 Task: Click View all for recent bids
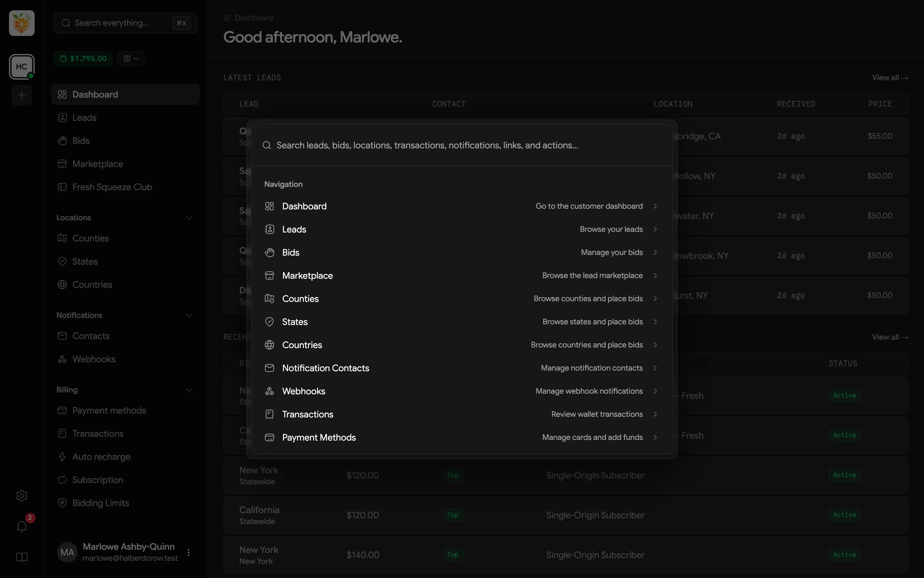tap(890, 337)
